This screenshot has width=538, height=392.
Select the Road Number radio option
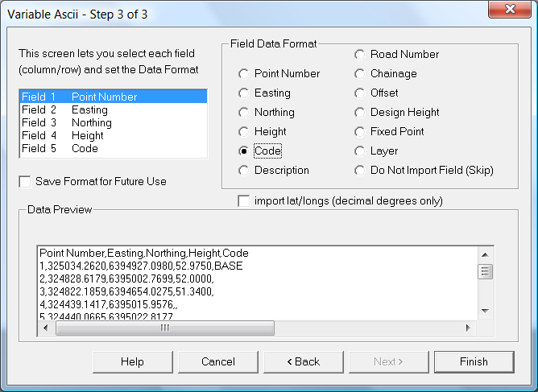coord(360,55)
